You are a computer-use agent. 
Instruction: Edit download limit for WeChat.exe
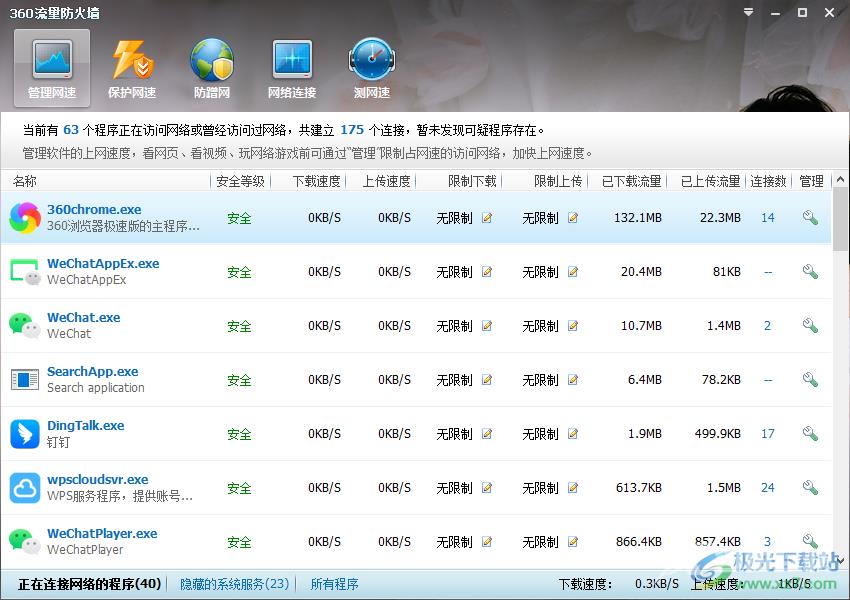487,326
